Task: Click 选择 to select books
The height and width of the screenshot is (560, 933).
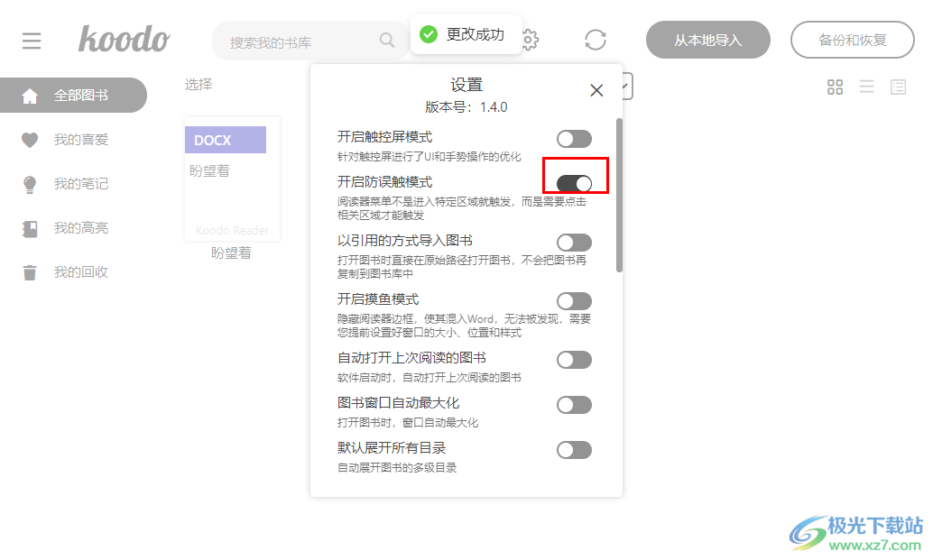Action: [199, 85]
